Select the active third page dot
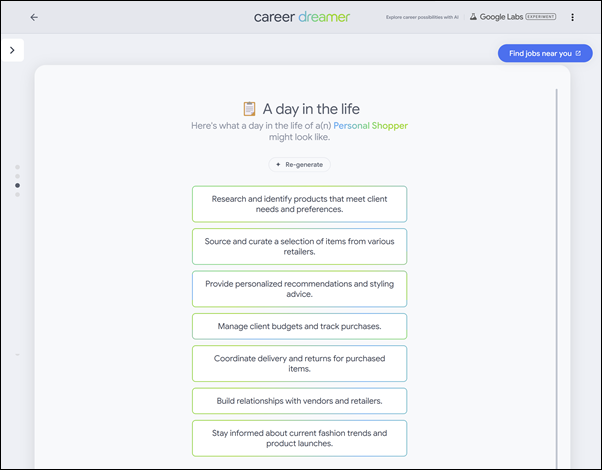Viewport: 602px width, 470px height. click(x=17, y=185)
